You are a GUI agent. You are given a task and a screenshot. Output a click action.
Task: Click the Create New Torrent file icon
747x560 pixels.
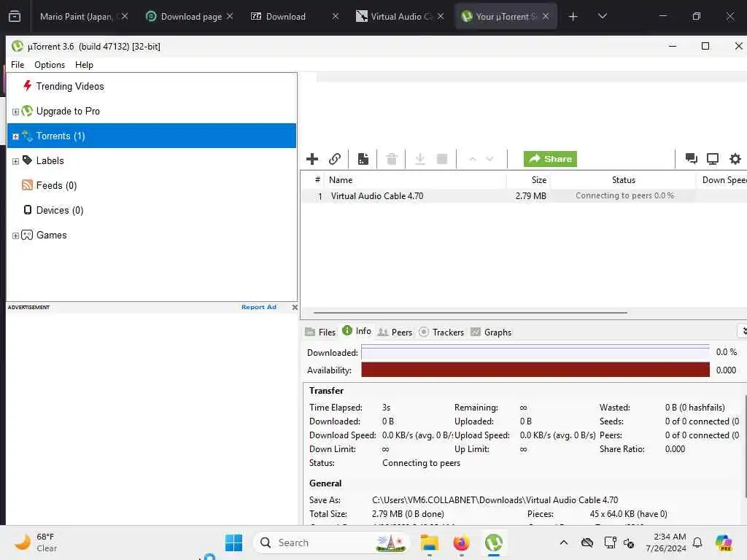pyautogui.click(x=363, y=159)
